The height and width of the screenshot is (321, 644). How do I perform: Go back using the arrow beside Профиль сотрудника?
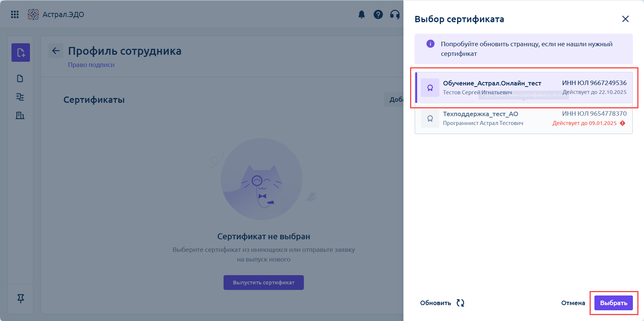click(x=56, y=51)
